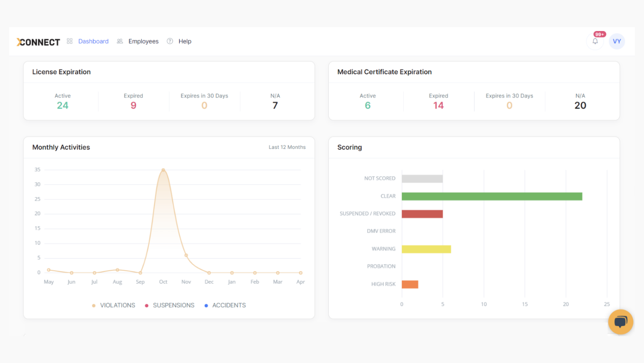Image resolution: width=644 pixels, height=363 pixels.
Task: Select the HIGH RISK orange bar
Action: tap(410, 284)
